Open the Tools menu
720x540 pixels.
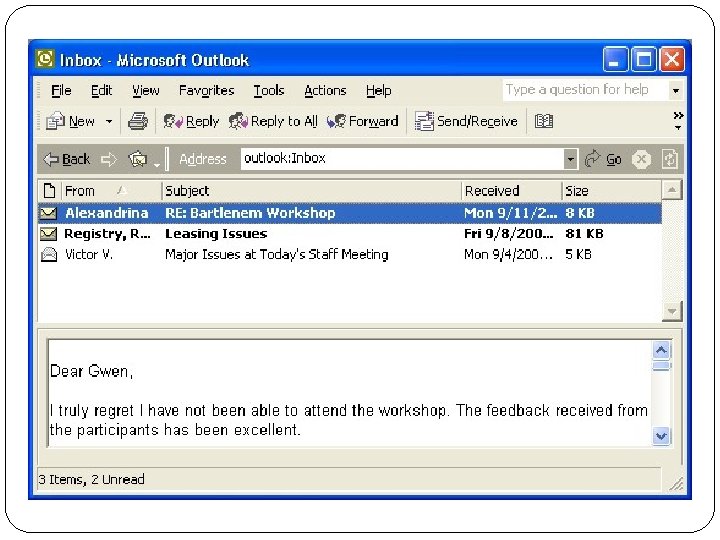(x=269, y=90)
